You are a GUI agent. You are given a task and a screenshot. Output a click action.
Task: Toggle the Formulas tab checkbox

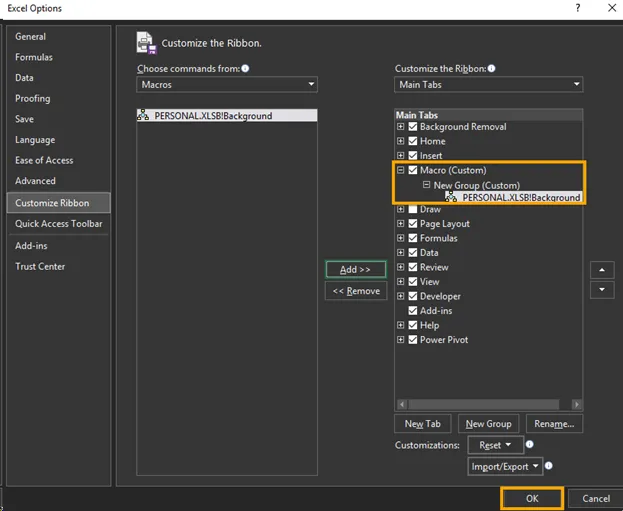413,238
